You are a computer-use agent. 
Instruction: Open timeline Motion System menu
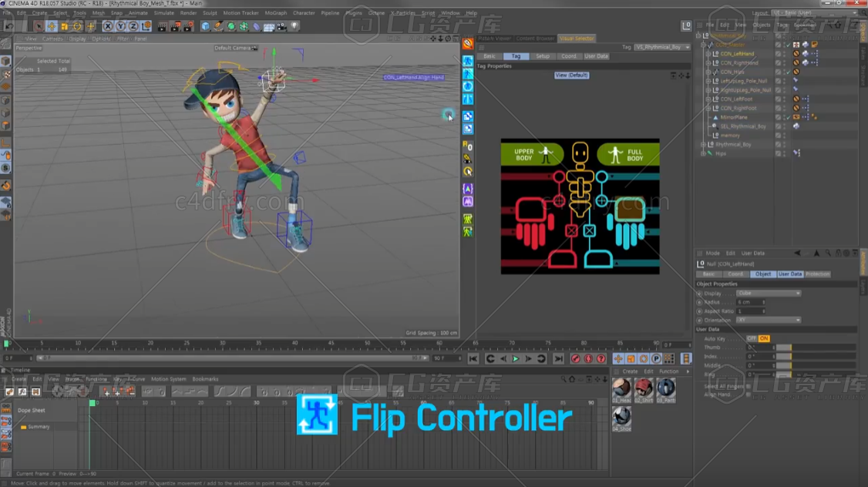pyautogui.click(x=168, y=379)
